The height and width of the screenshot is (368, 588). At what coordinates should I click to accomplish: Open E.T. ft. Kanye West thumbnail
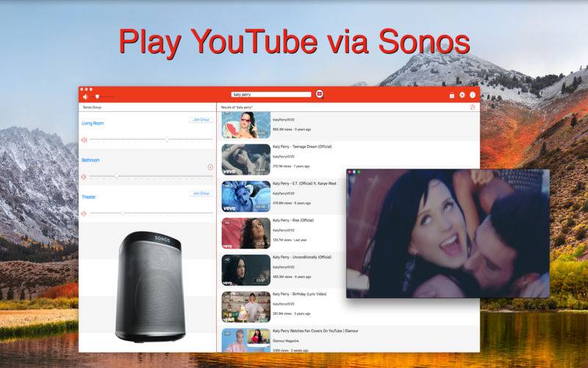[x=246, y=197]
